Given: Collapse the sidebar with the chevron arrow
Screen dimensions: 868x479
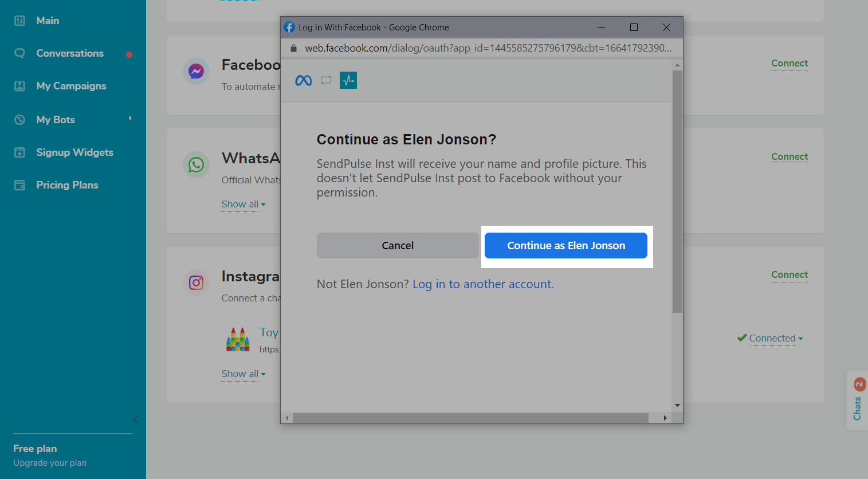Looking at the screenshot, I should [x=136, y=419].
